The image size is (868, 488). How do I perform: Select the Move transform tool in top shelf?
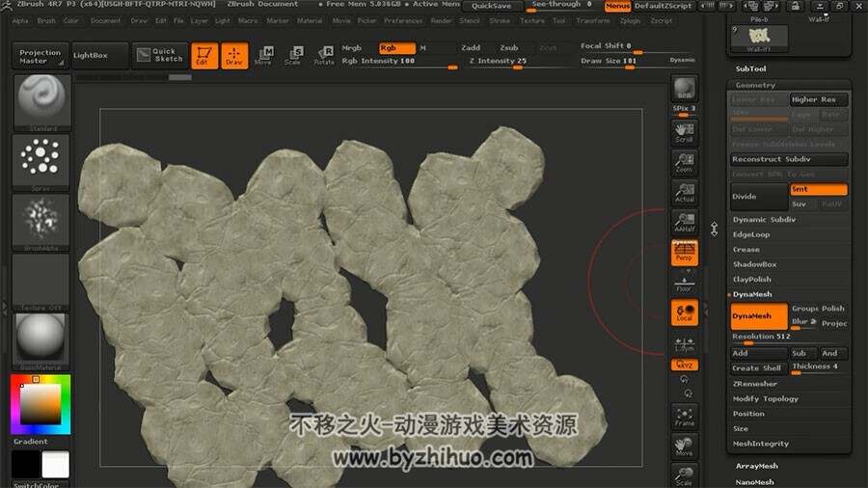pos(263,55)
